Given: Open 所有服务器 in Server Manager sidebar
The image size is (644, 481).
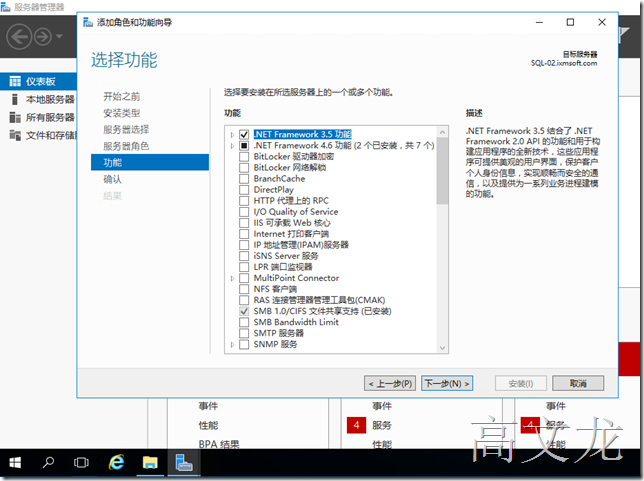Looking at the screenshot, I should click(50, 117).
